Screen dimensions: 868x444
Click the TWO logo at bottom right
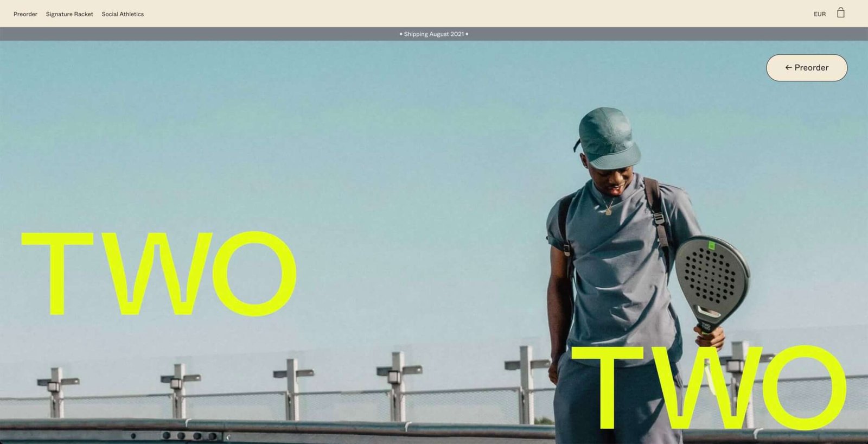[709, 387]
